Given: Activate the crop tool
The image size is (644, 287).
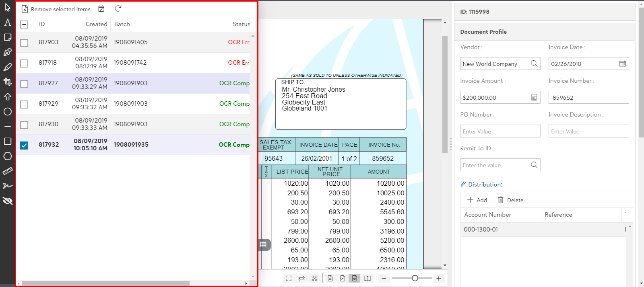Looking at the screenshot, I should (8, 82).
